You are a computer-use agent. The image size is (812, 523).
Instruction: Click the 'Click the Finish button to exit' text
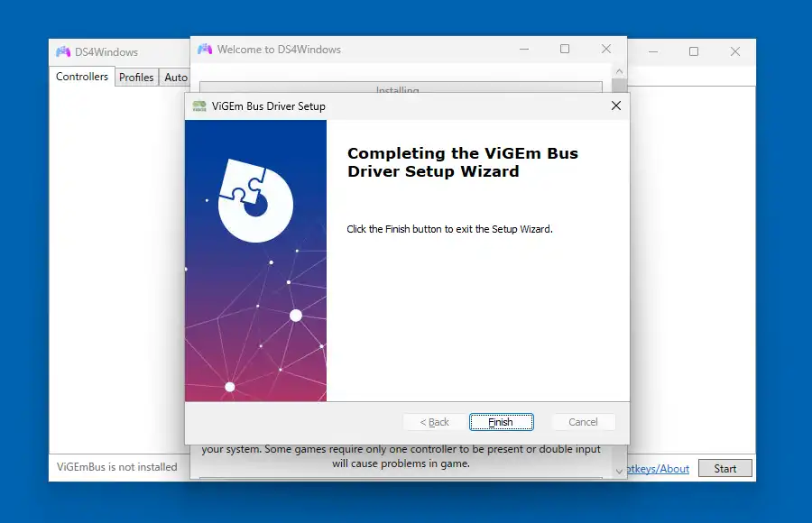pos(449,229)
